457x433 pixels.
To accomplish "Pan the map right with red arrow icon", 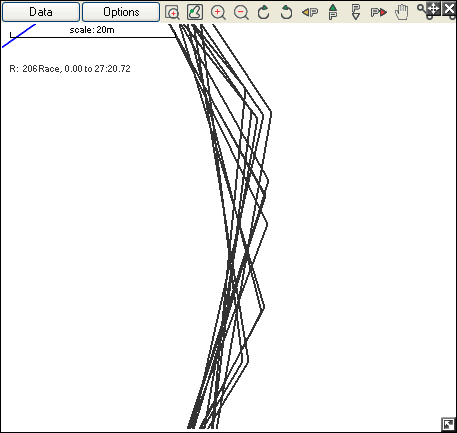I will pyautogui.click(x=379, y=13).
